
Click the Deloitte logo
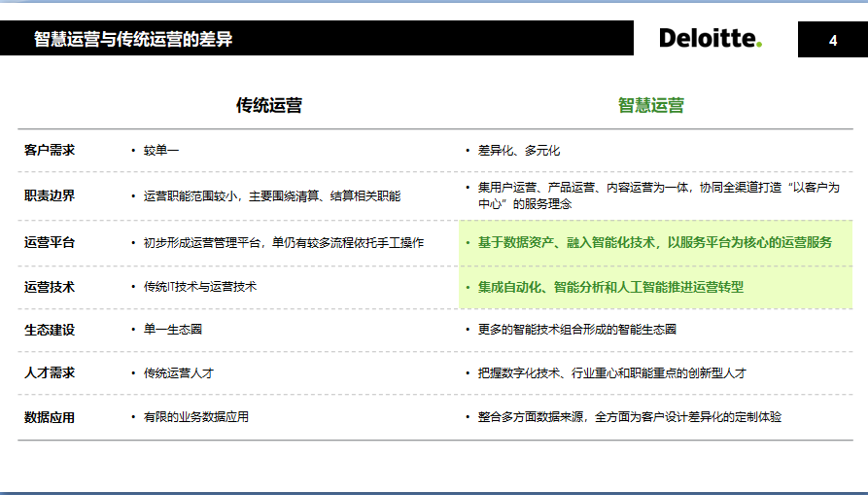[710, 39]
